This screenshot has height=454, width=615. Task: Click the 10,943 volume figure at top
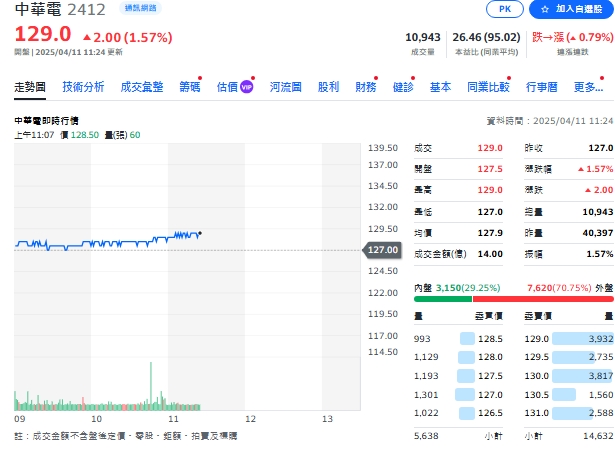pyautogui.click(x=423, y=37)
